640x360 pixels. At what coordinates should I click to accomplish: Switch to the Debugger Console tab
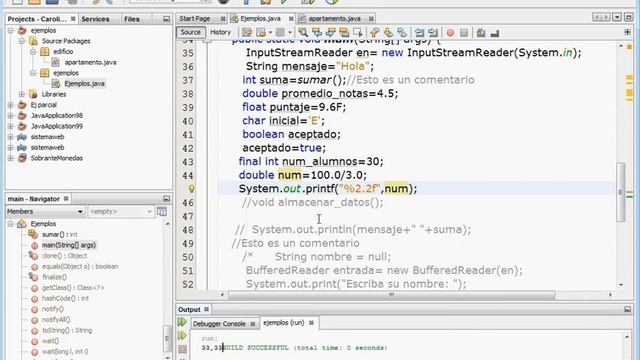[219, 324]
